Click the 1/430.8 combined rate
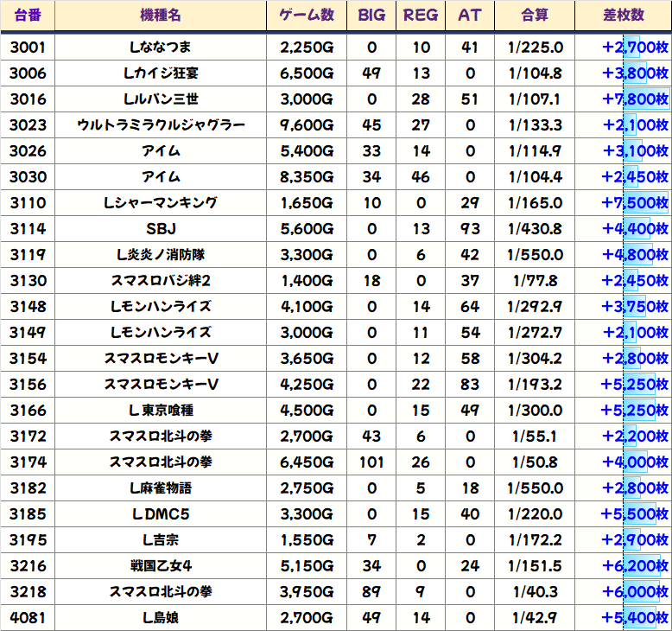672x631 pixels. point(535,229)
